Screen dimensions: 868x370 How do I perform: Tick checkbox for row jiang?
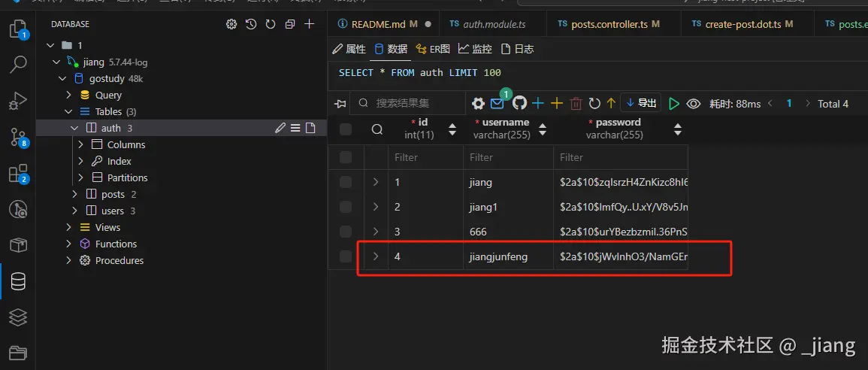[x=346, y=182]
